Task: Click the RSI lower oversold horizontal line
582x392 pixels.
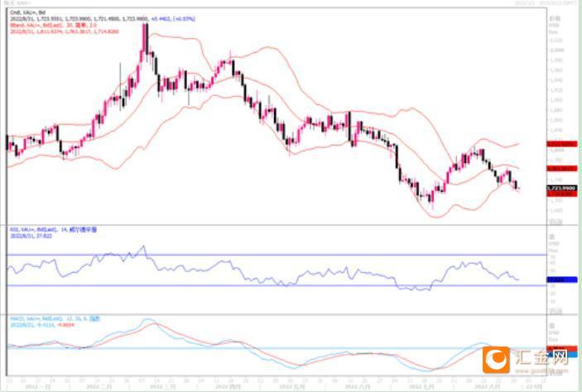Action: pos(277,285)
